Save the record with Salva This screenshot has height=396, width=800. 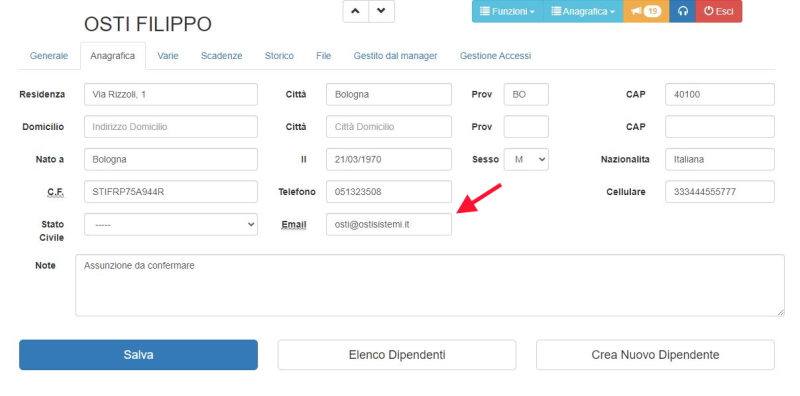coord(138,355)
